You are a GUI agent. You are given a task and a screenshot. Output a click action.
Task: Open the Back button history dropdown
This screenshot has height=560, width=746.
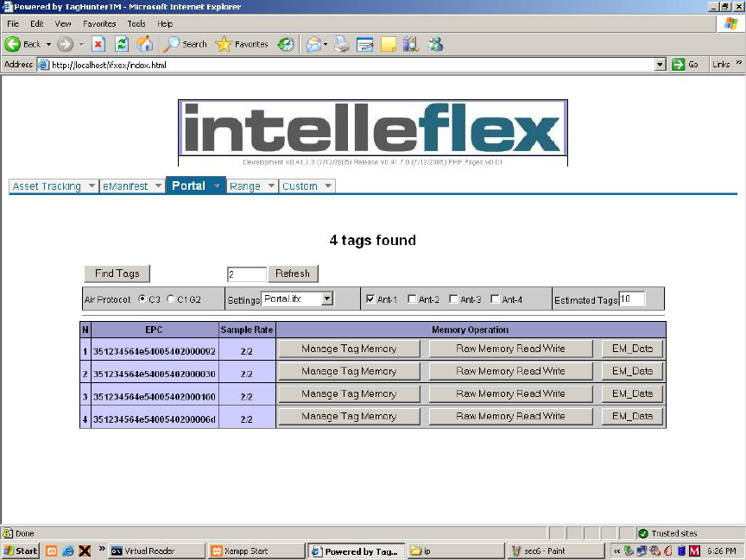[48, 45]
